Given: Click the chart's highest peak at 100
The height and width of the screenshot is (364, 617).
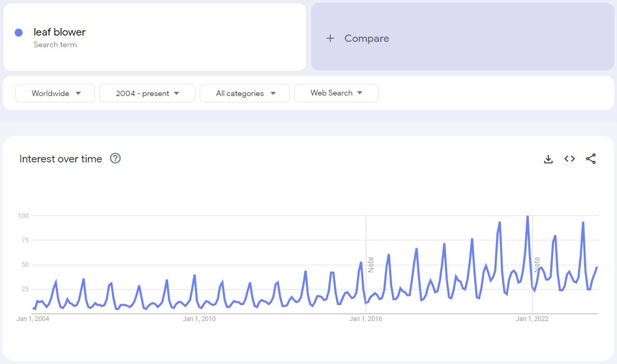Looking at the screenshot, I should tap(527, 216).
